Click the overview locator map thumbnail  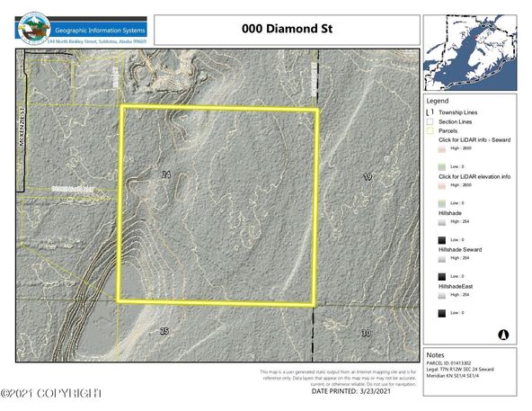pos(470,53)
